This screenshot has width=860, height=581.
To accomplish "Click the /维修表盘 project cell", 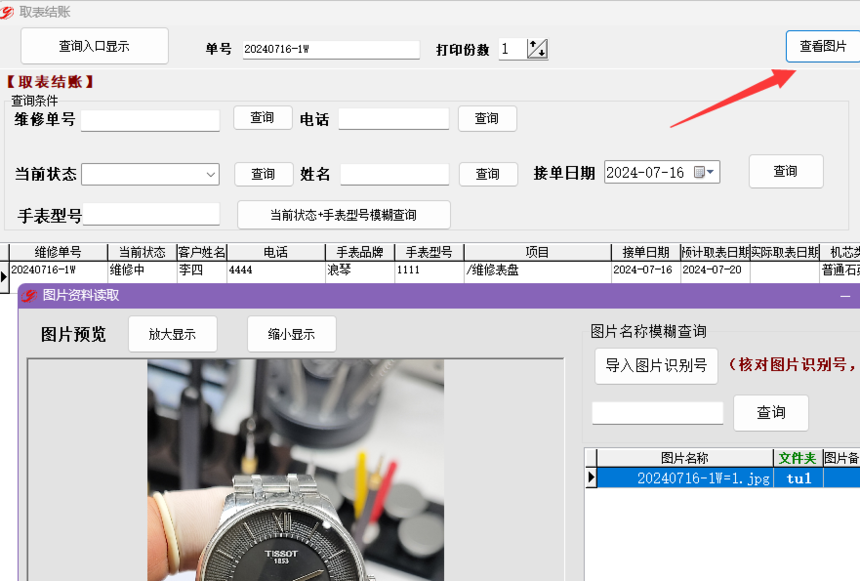I will [538, 270].
